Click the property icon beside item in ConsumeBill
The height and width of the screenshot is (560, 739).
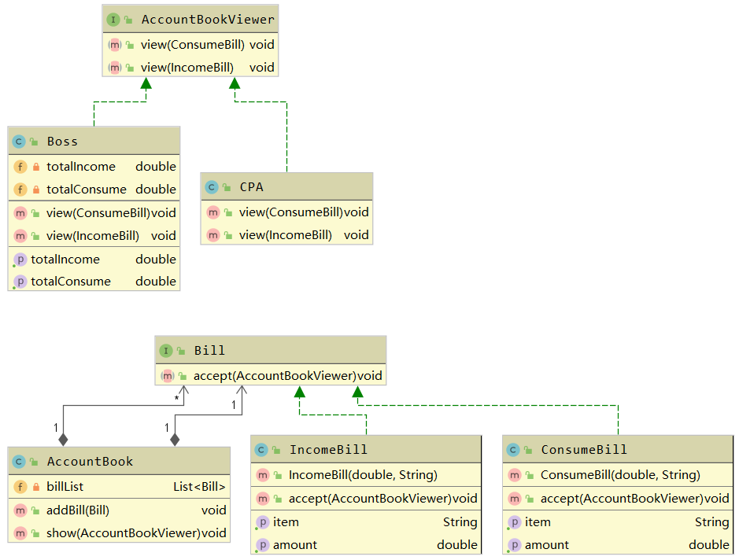(x=514, y=522)
